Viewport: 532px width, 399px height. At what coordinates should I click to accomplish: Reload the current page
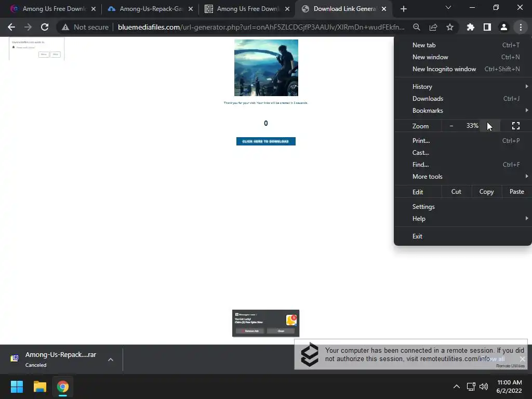point(45,27)
